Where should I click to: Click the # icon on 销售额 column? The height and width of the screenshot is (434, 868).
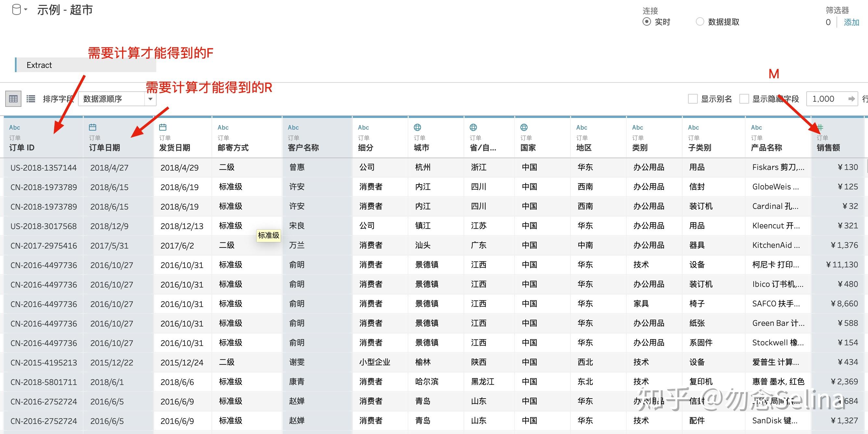click(820, 127)
